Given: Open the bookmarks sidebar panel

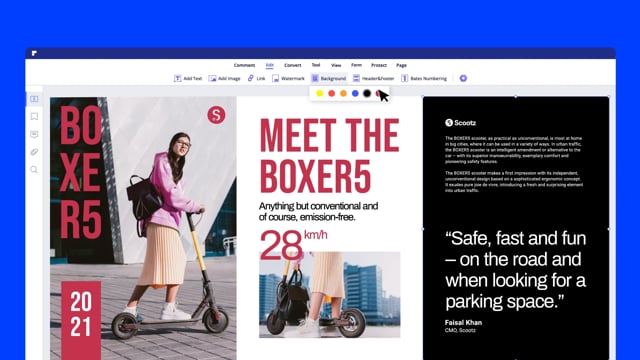Looking at the screenshot, I should pos(34,117).
